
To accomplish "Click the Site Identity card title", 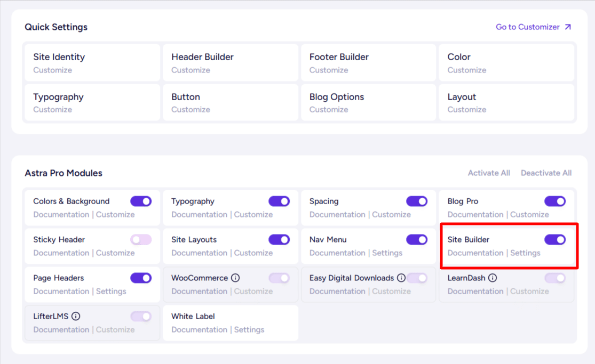I will [59, 57].
